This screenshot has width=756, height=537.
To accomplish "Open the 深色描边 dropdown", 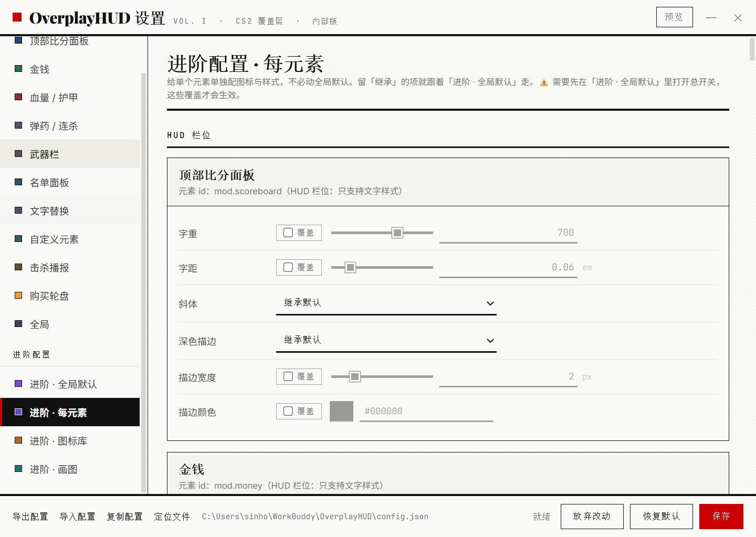I will click(x=386, y=341).
